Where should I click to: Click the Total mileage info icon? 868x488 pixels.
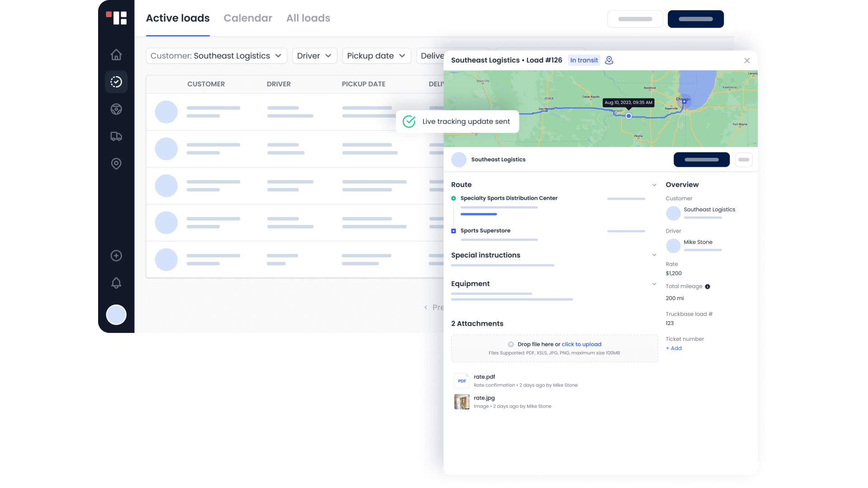point(708,286)
